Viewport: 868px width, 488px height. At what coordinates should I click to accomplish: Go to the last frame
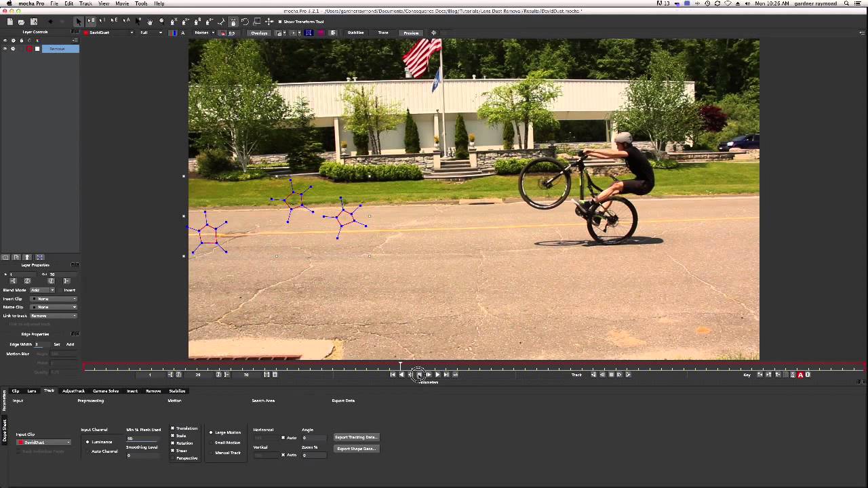tap(446, 374)
